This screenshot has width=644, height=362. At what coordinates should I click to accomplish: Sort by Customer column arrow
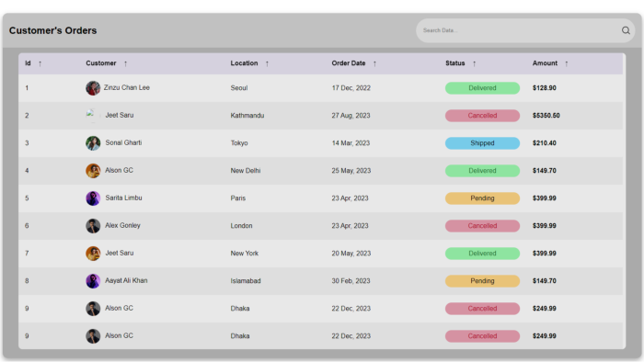click(125, 63)
